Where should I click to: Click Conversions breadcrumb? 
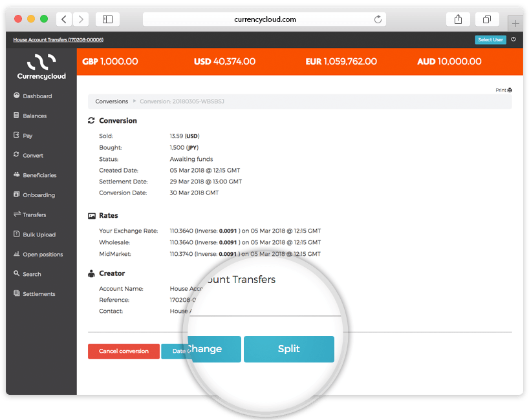[x=112, y=101]
